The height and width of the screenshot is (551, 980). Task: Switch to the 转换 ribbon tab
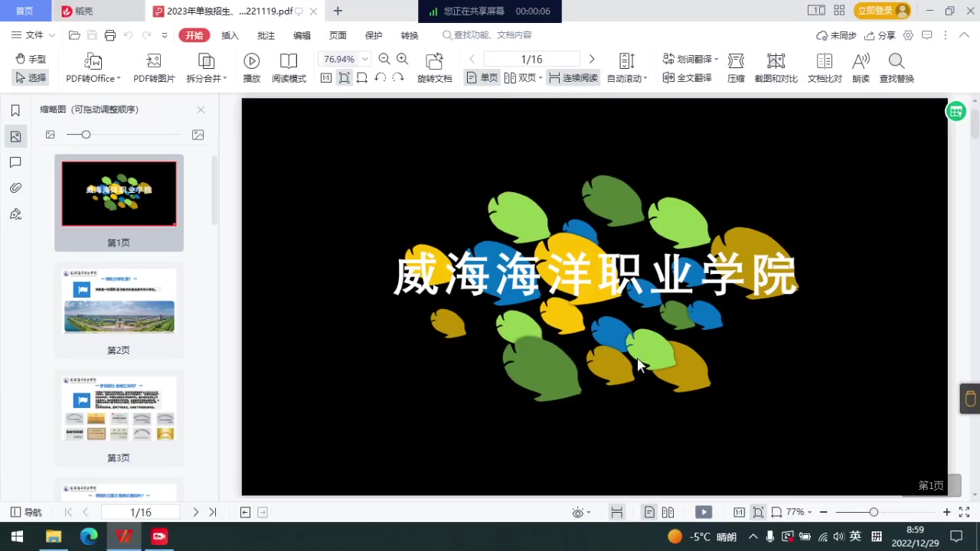410,35
